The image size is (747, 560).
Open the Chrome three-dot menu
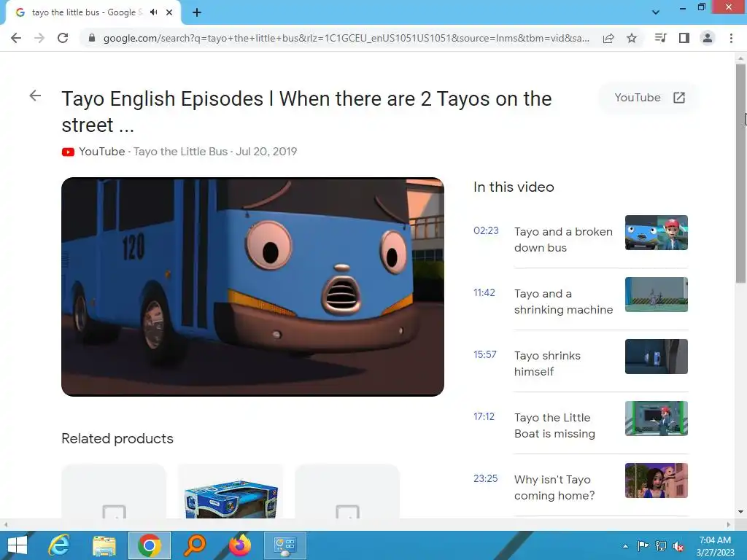click(731, 38)
